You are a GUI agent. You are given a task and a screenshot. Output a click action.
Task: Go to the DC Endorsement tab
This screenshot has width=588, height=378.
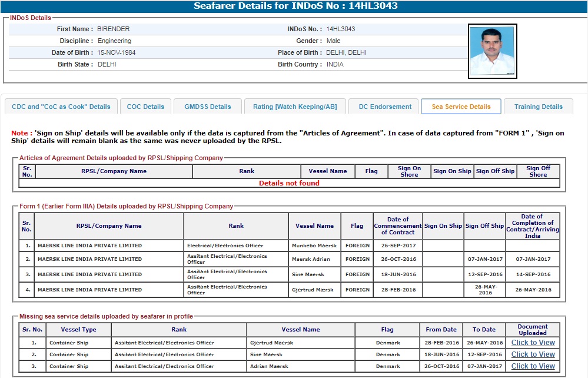385,107
